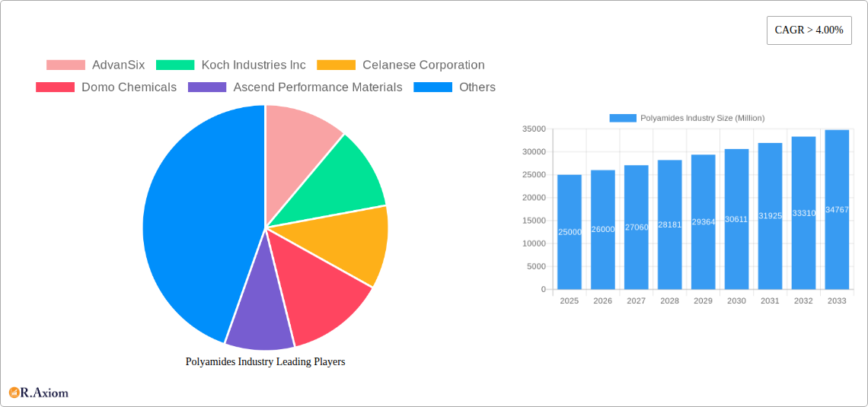
Task: Toggle the Domo Chemicals legend label
Action: (129, 87)
